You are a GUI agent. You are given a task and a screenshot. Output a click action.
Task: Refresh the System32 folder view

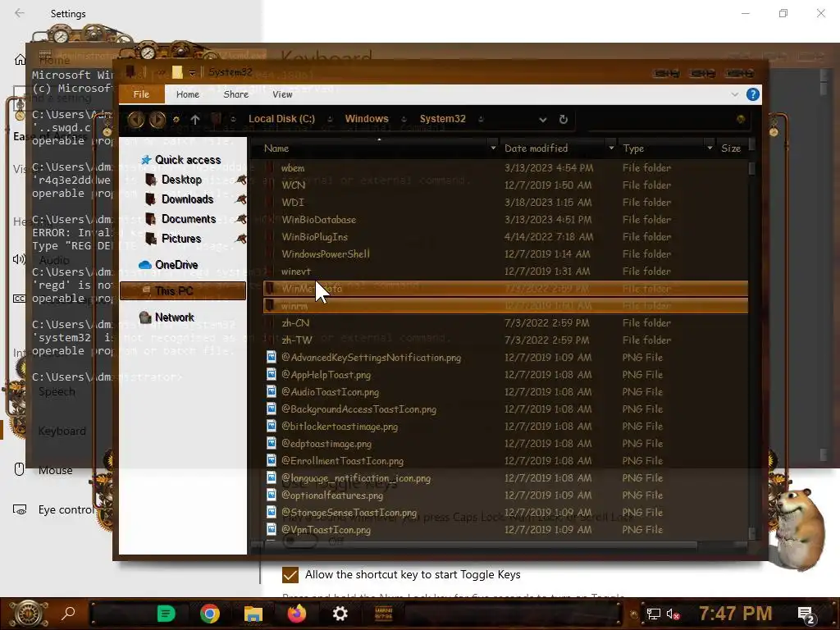(x=563, y=120)
